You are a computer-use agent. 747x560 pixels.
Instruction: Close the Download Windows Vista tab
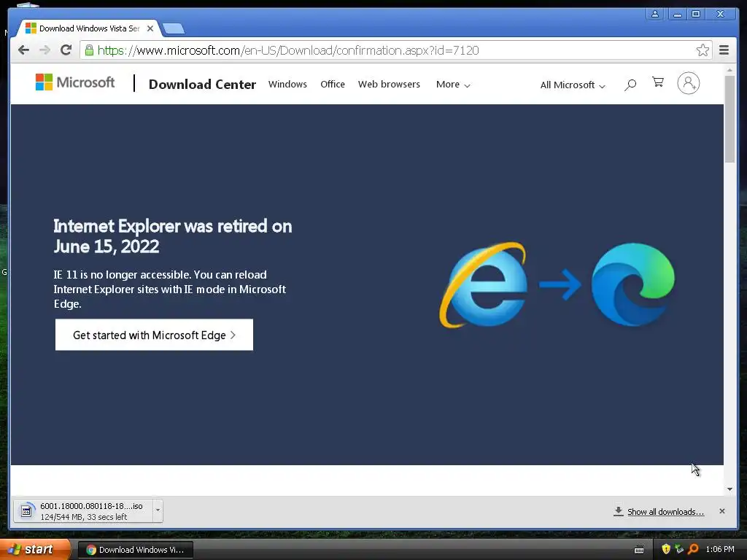(x=150, y=28)
